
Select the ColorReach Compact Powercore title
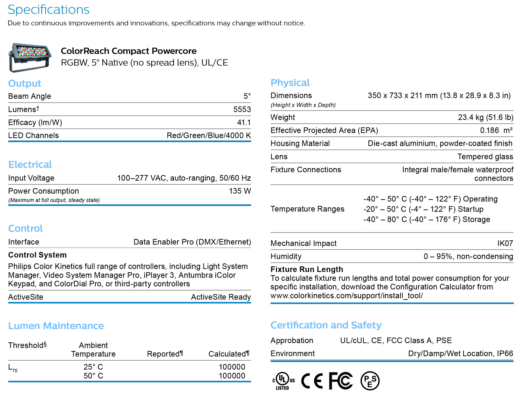tap(129, 51)
